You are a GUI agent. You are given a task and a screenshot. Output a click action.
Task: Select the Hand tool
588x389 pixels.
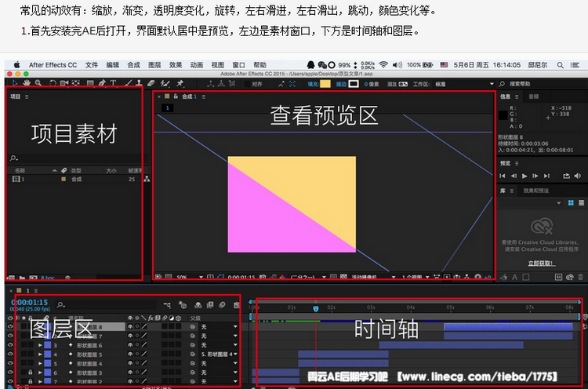click(26, 83)
